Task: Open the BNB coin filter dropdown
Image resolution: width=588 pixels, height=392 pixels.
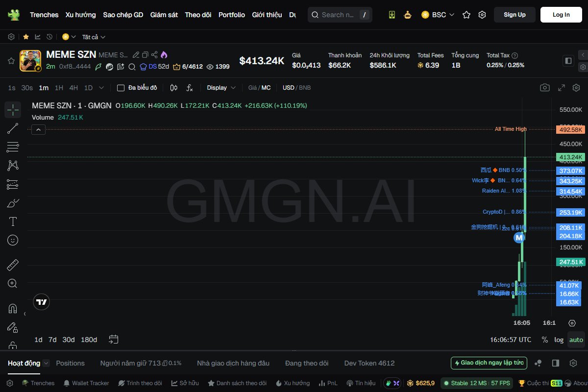Action: (x=69, y=37)
